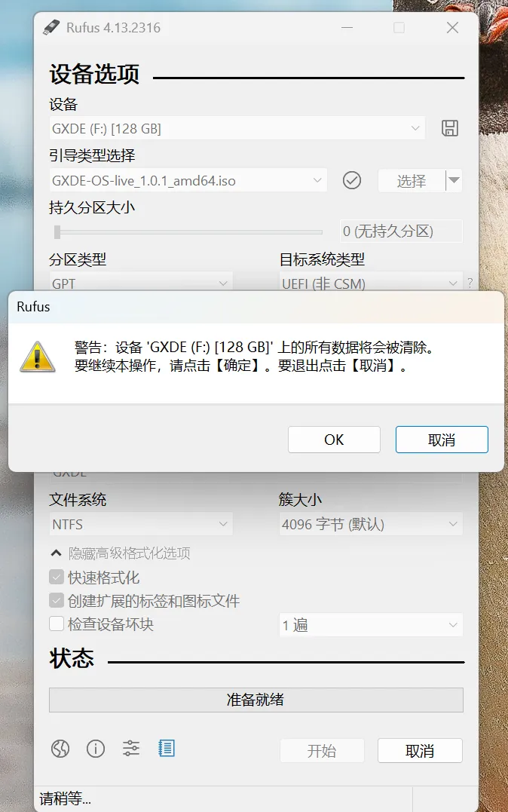
Task: Collapse 隐藏高级格式化选项 section
Action: click(120, 553)
